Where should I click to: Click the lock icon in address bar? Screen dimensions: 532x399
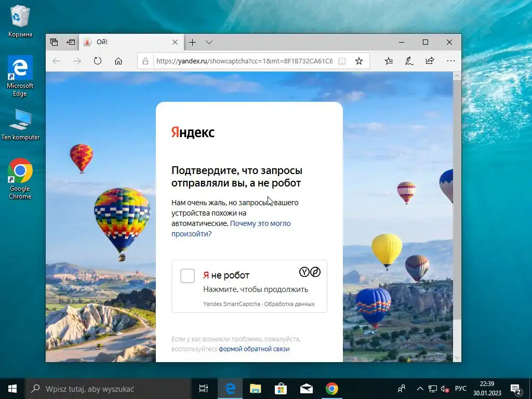click(x=145, y=61)
